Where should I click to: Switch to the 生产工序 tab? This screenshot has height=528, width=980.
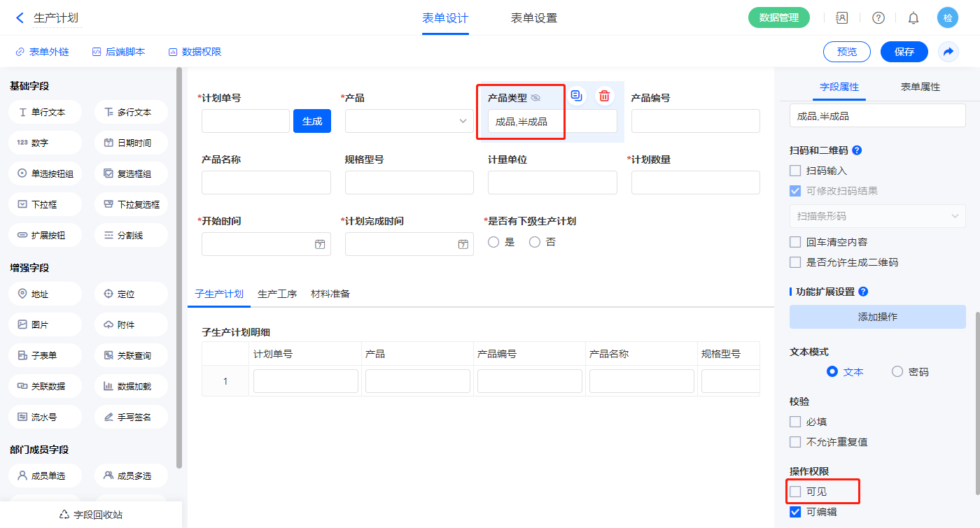[277, 294]
